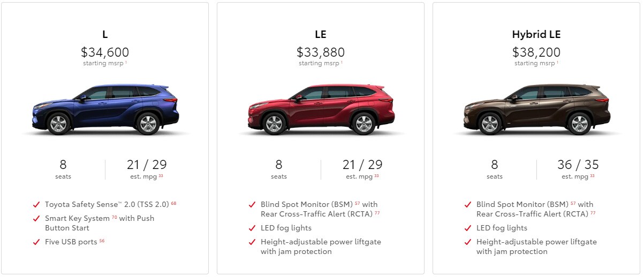Click the 36 / 35 est. mpg figure
The height and width of the screenshot is (277, 644).
click(578, 165)
